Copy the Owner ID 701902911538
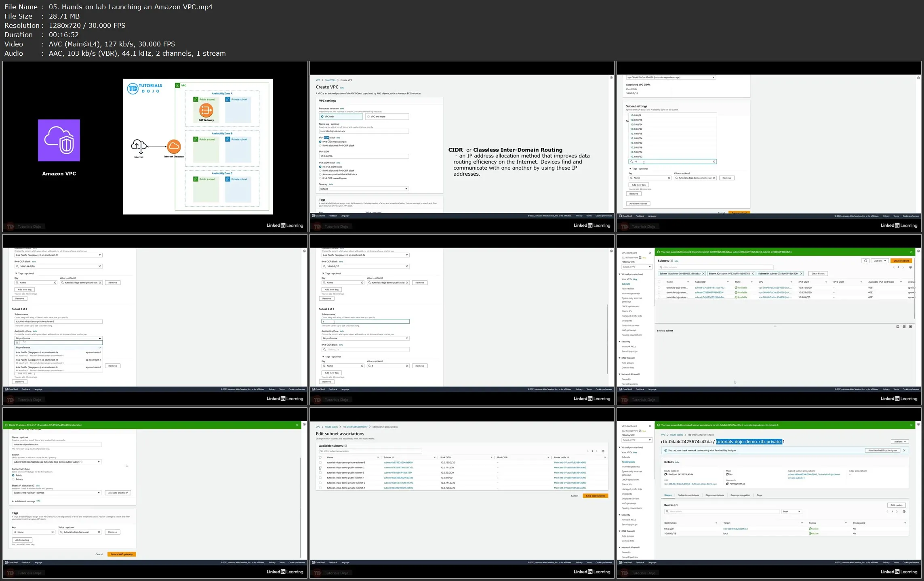The image size is (924, 581). coord(727,484)
